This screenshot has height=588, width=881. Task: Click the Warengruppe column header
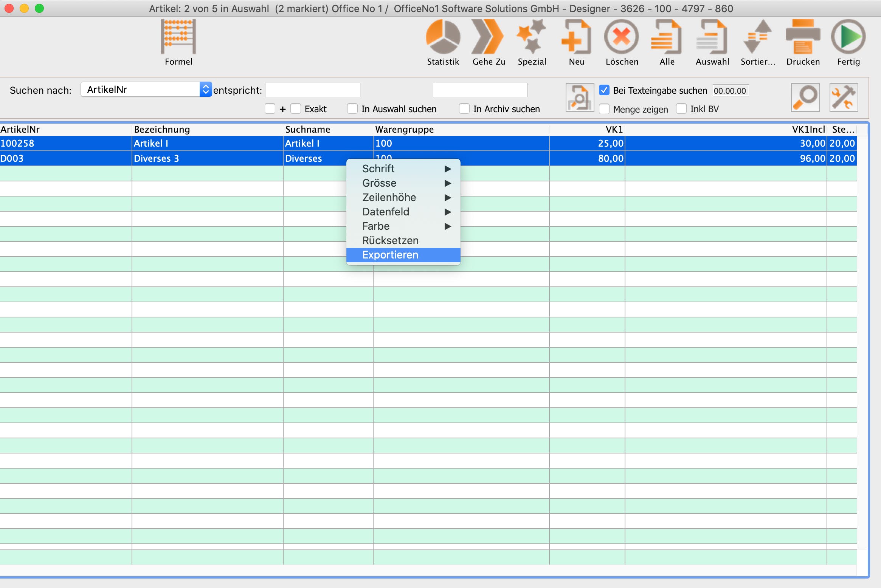point(461,129)
